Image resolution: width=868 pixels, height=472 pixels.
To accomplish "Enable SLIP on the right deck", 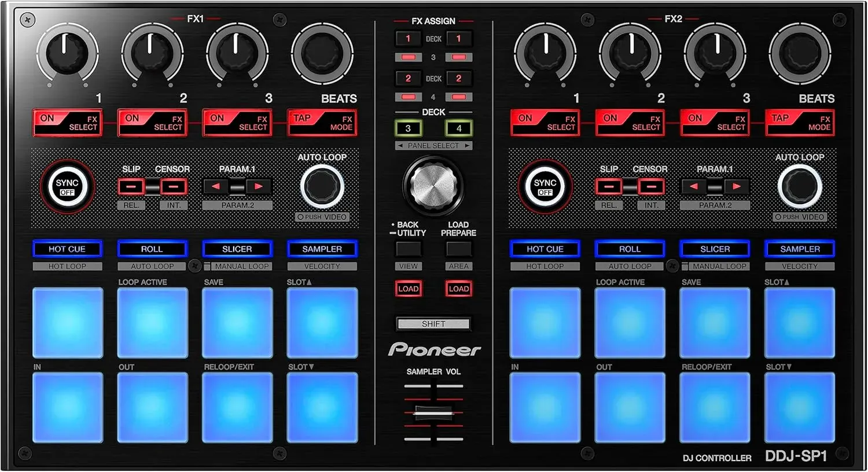I will coord(609,187).
